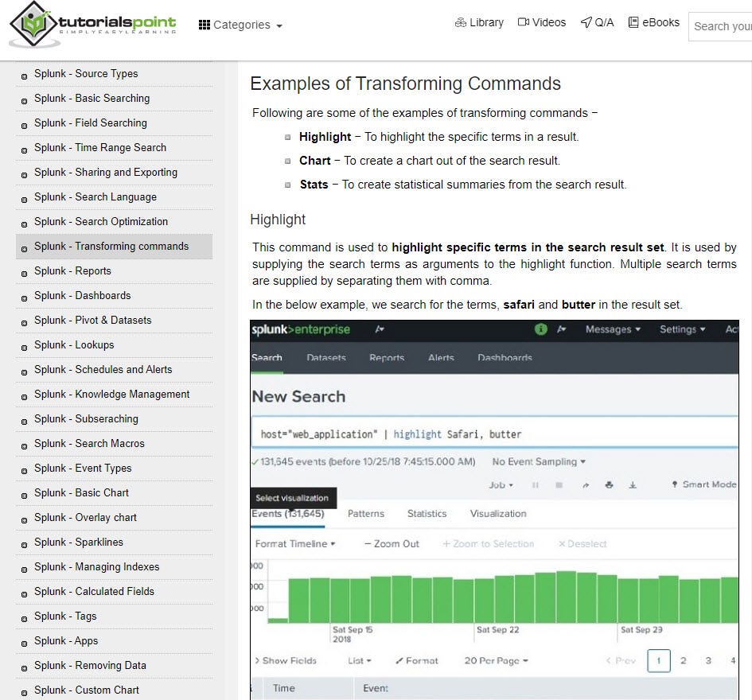752x700 pixels.
Task: Open Splunk - Sharing and Exporting
Action: point(106,172)
